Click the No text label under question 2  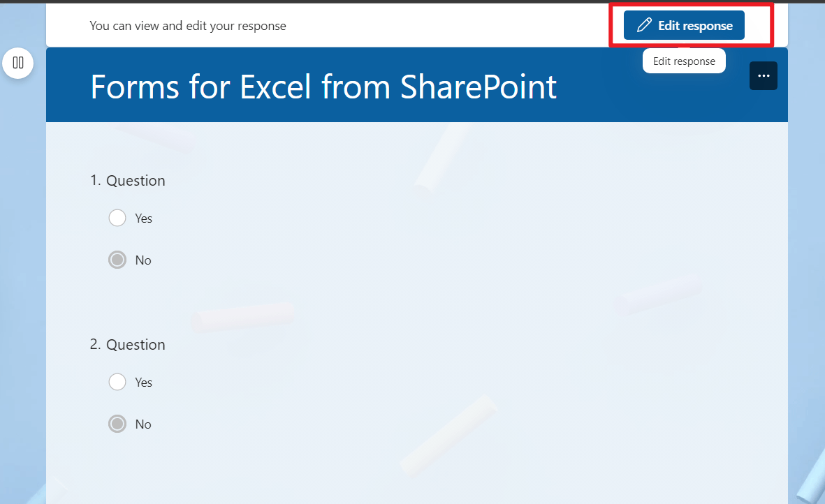click(143, 424)
